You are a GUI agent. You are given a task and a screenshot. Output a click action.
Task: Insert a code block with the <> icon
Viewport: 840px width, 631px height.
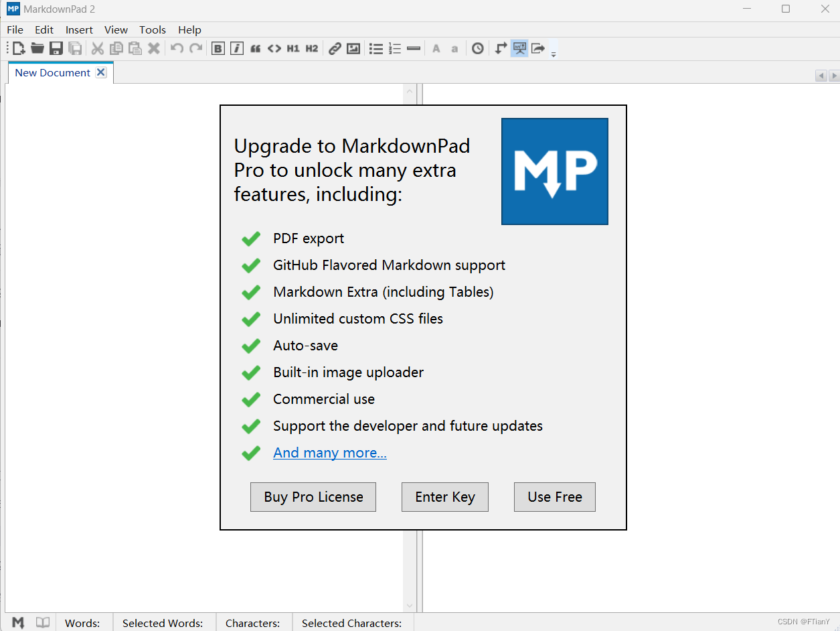coord(274,48)
